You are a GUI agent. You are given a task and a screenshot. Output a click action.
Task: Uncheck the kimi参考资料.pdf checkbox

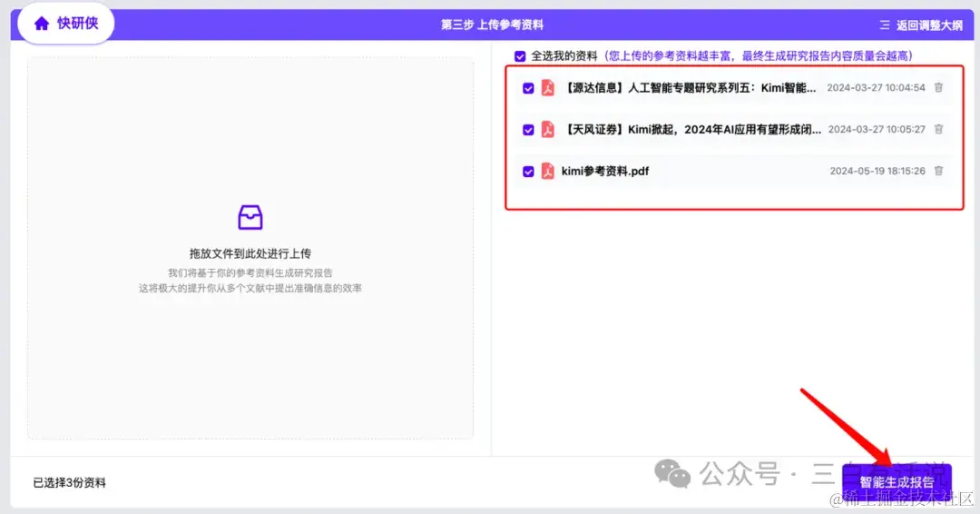(528, 172)
